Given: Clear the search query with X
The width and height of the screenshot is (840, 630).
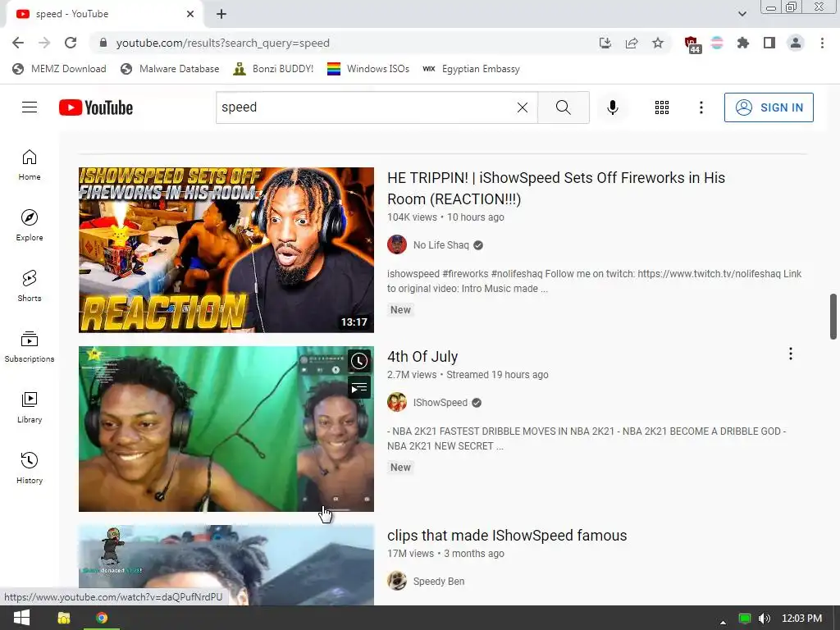Looking at the screenshot, I should [523, 107].
